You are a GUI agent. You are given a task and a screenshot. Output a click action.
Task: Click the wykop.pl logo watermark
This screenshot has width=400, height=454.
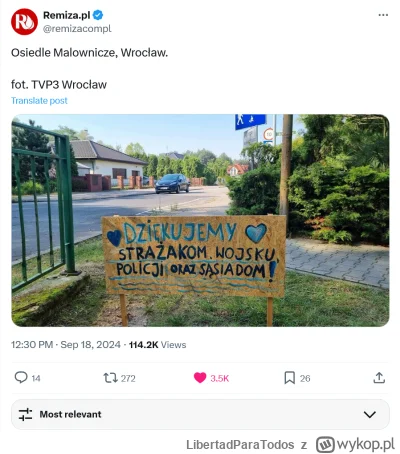[355, 444]
